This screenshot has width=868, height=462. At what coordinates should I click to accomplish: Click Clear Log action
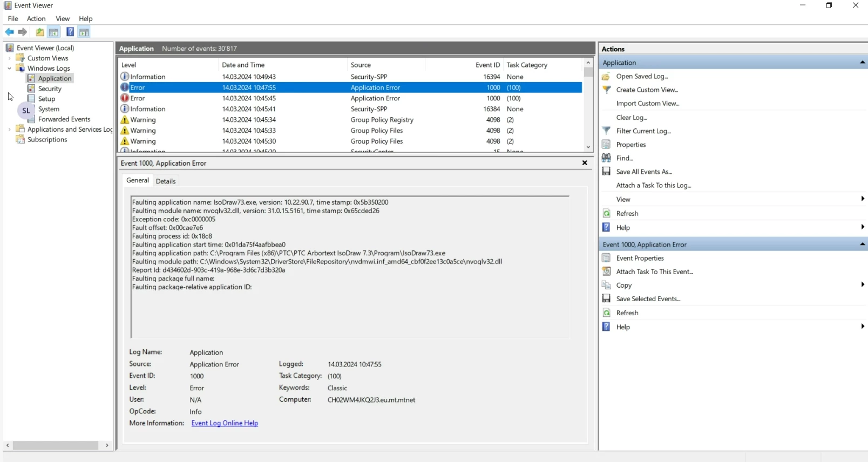tap(632, 117)
